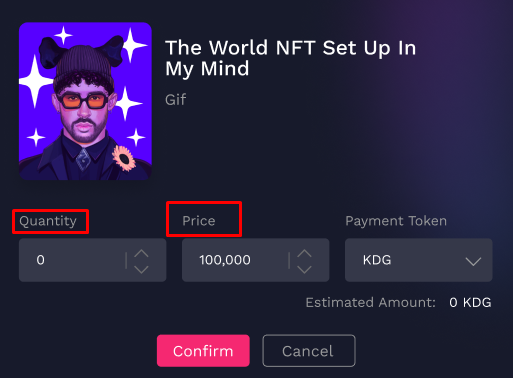Image resolution: width=513 pixels, height=378 pixels.
Task: Select the KDG payment token box
Action: coord(419,260)
